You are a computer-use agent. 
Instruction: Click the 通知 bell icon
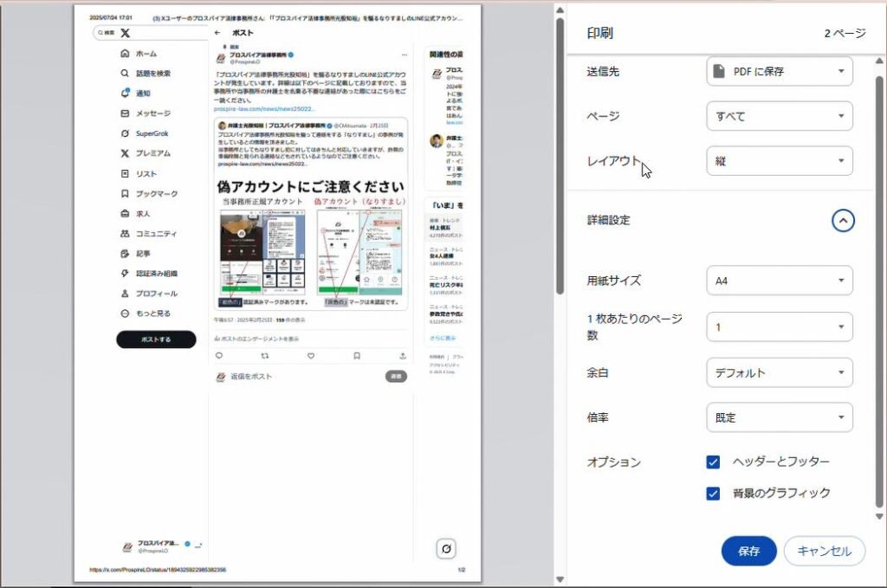pos(125,93)
